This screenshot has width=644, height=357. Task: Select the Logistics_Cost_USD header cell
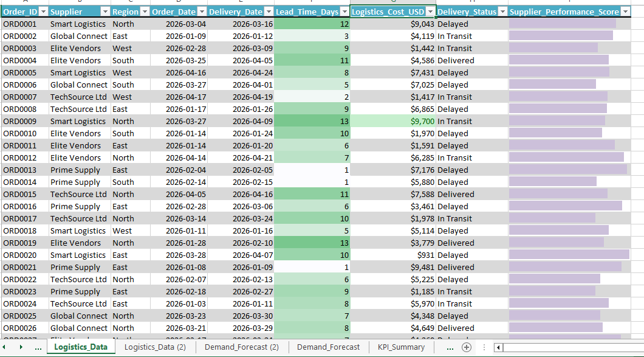pyautogui.click(x=393, y=12)
